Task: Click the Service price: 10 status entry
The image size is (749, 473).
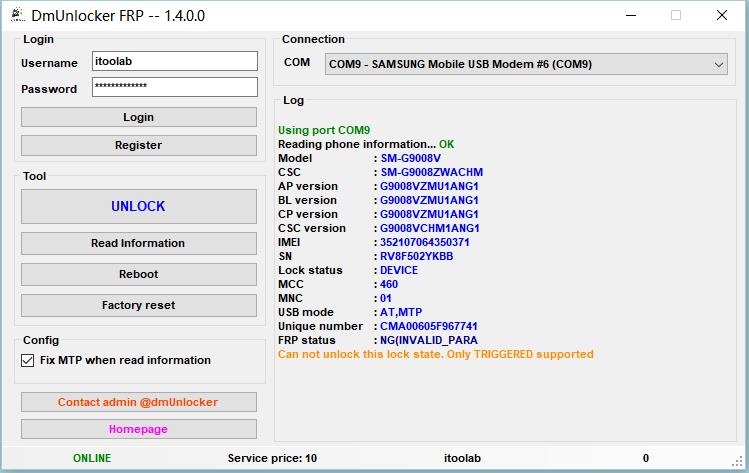Action: 272,458
